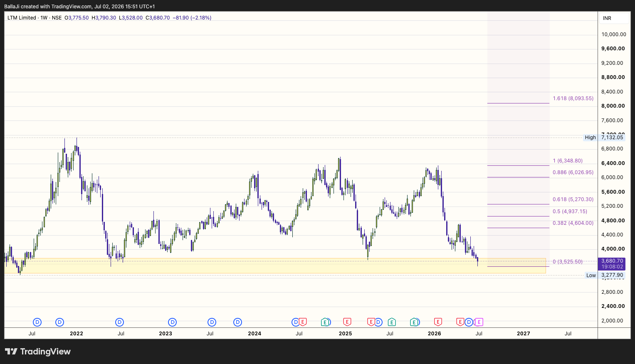This screenshot has height=364, width=635.
Task: Click the Low 3,277.90 price label
Action: [x=605, y=275]
